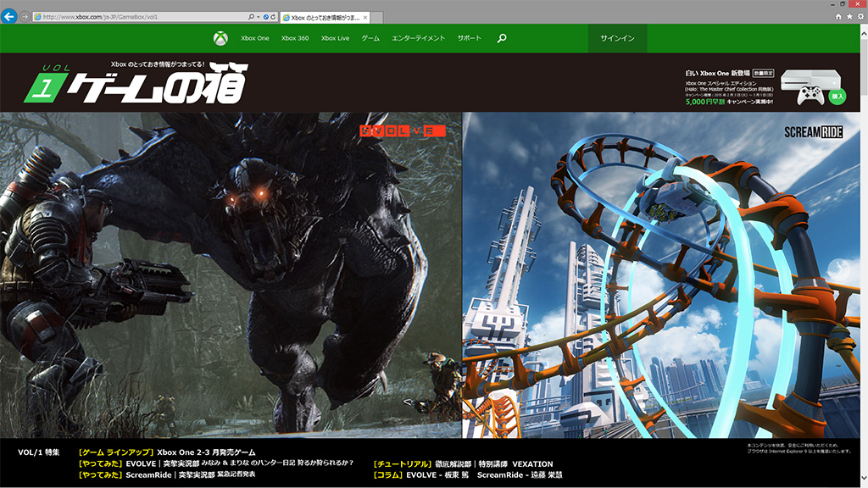Image resolution: width=868 pixels, height=488 pixels.
Task: Click the ゲームの箱 VOL 1 logo
Action: click(x=136, y=83)
